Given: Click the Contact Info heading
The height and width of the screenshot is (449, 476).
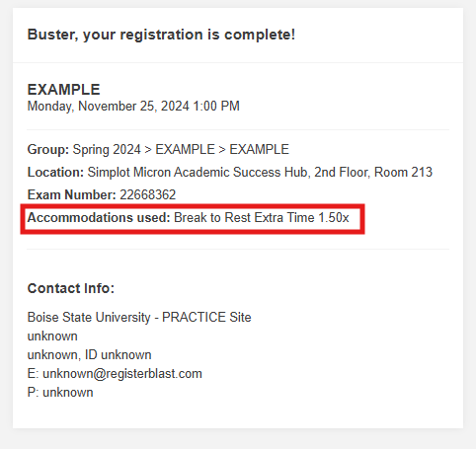Looking at the screenshot, I should 71,288.
